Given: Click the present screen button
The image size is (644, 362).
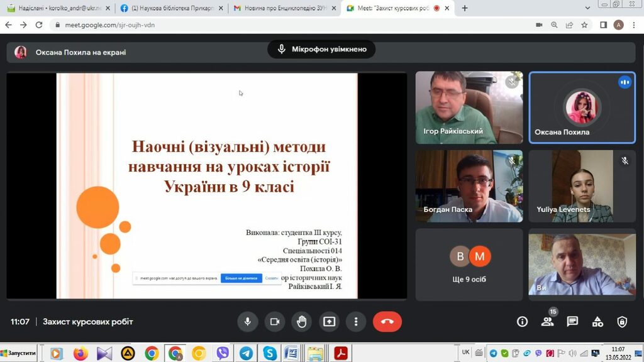Looking at the screenshot, I should [x=329, y=322].
